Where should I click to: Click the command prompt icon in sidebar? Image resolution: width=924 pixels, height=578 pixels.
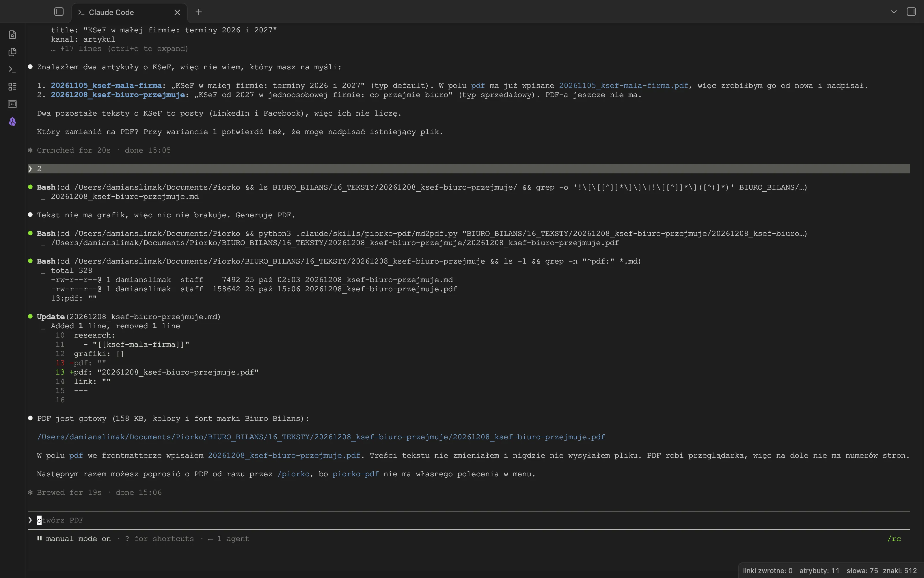(x=12, y=69)
